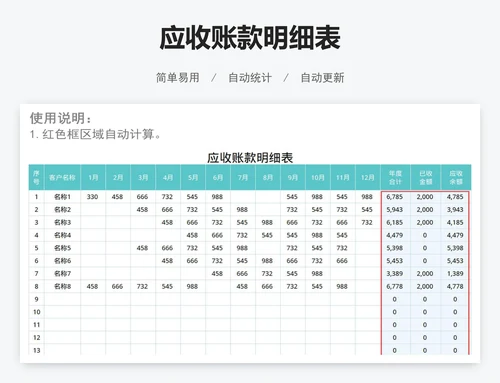Click 名称2's 7月 value 988
Viewport: 500px width, 383px height.
tap(242, 210)
